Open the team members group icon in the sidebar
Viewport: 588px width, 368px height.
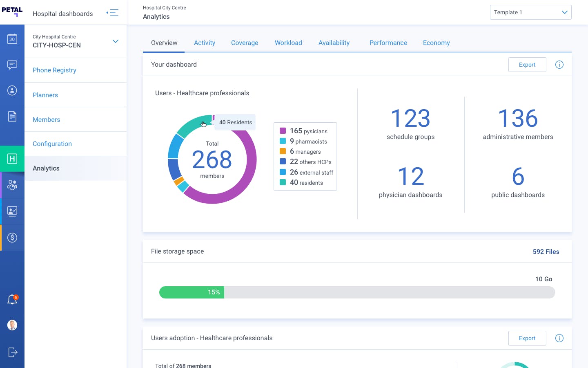coord(12,185)
